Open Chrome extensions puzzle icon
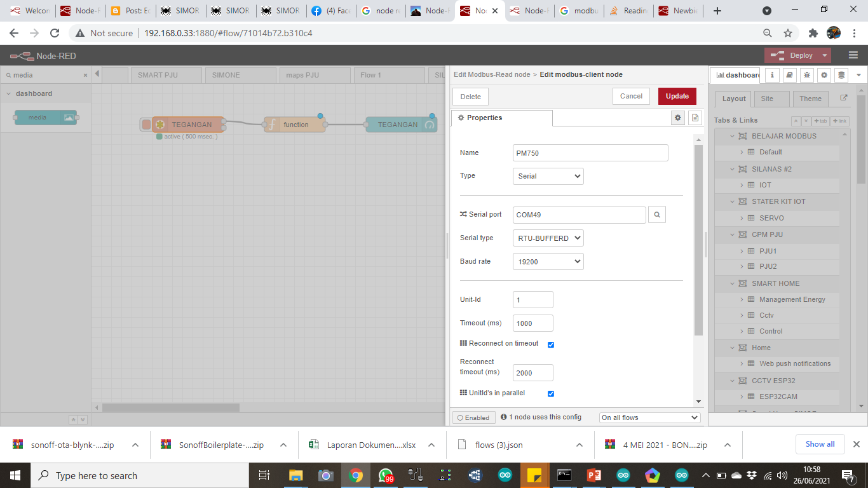Image resolution: width=868 pixels, height=488 pixels. (813, 33)
